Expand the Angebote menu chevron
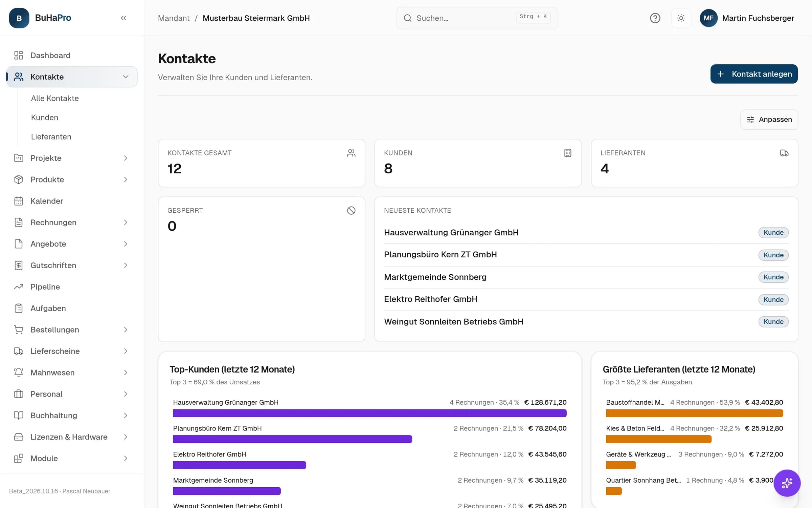 (x=126, y=244)
